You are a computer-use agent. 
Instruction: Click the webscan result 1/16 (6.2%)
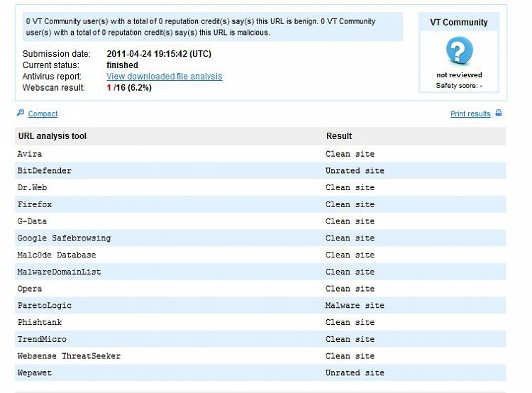pyautogui.click(x=129, y=88)
